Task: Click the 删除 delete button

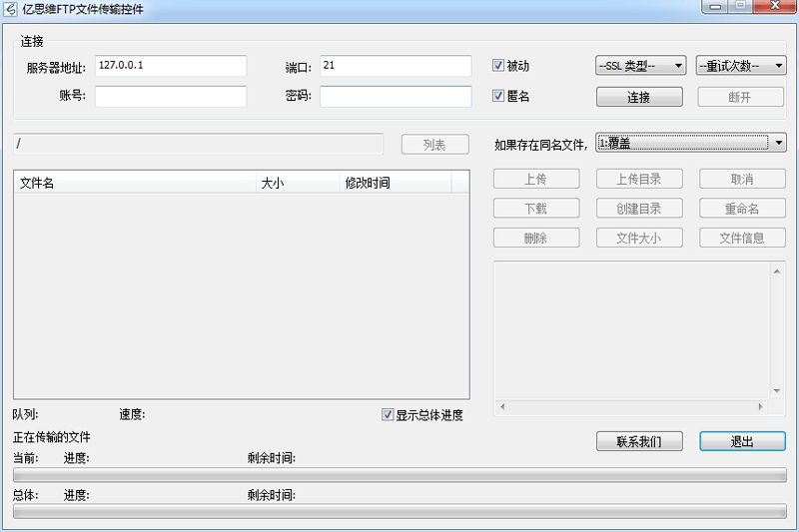Action: click(536, 238)
